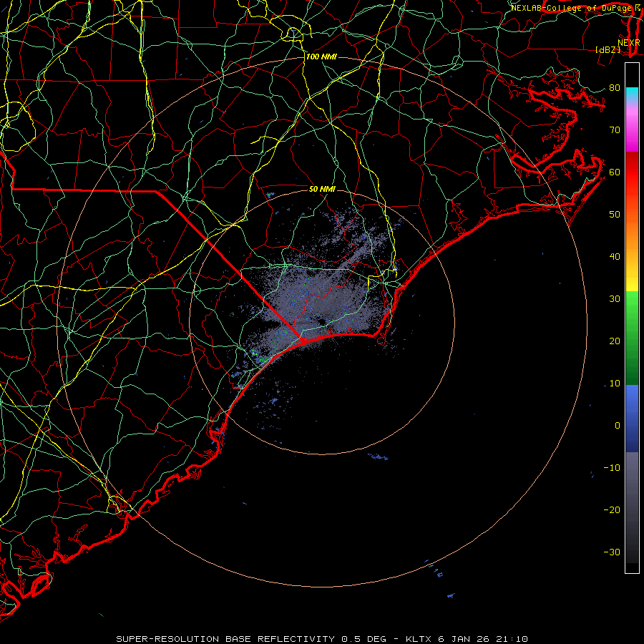The height and width of the screenshot is (644, 644).
Task: Click the 10 value on the dBZ scale
Action: click(x=615, y=384)
